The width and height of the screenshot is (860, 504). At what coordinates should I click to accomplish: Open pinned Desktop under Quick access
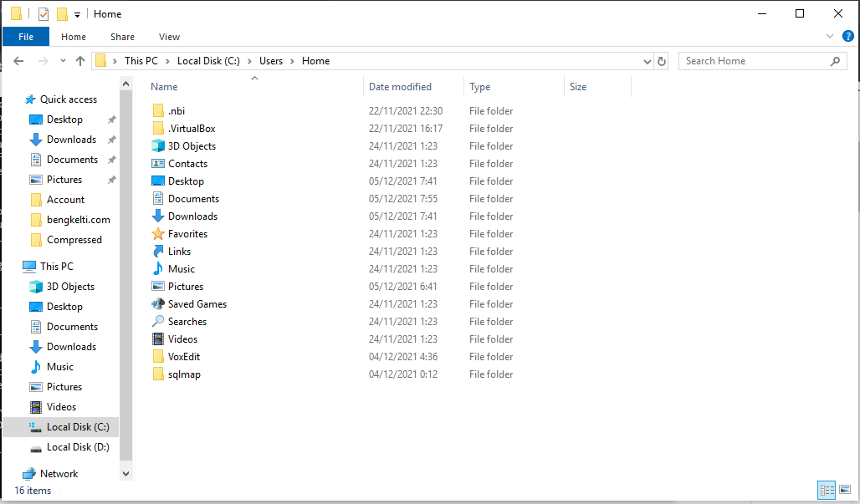[x=64, y=120]
